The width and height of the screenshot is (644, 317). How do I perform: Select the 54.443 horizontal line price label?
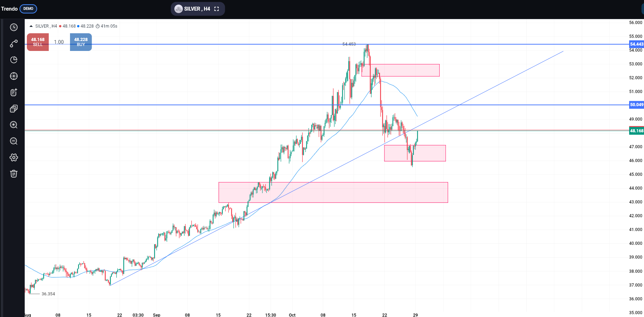pos(637,44)
